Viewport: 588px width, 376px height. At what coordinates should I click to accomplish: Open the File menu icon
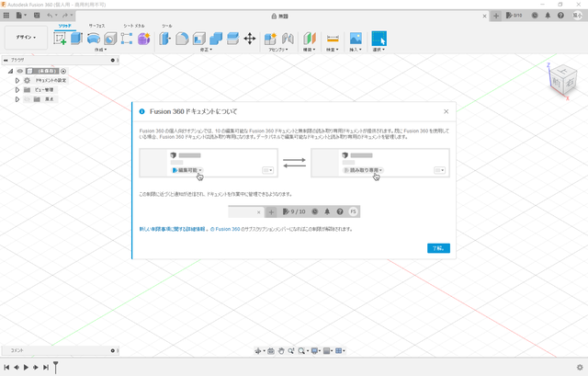pos(21,16)
